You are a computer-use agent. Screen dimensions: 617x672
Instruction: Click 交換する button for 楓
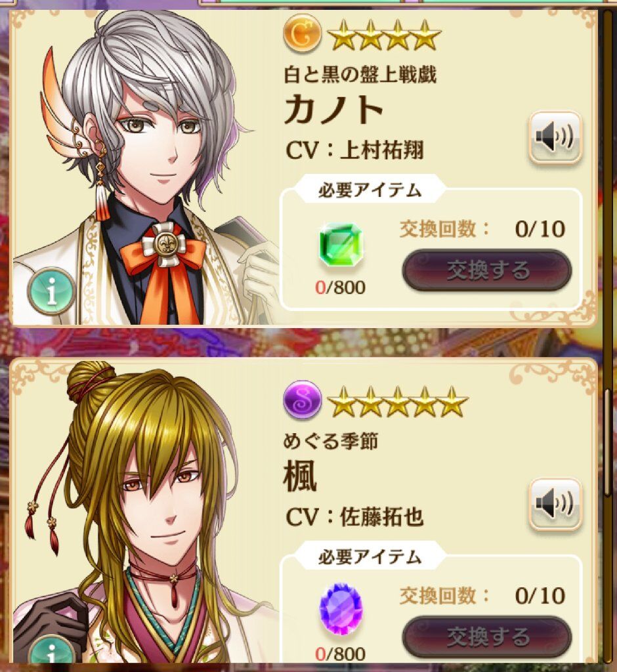click(x=487, y=637)
